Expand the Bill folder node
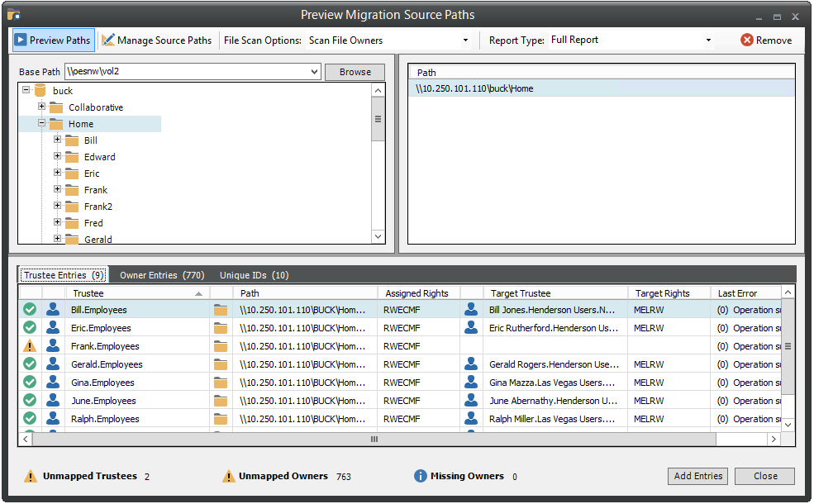 [58, 140]
